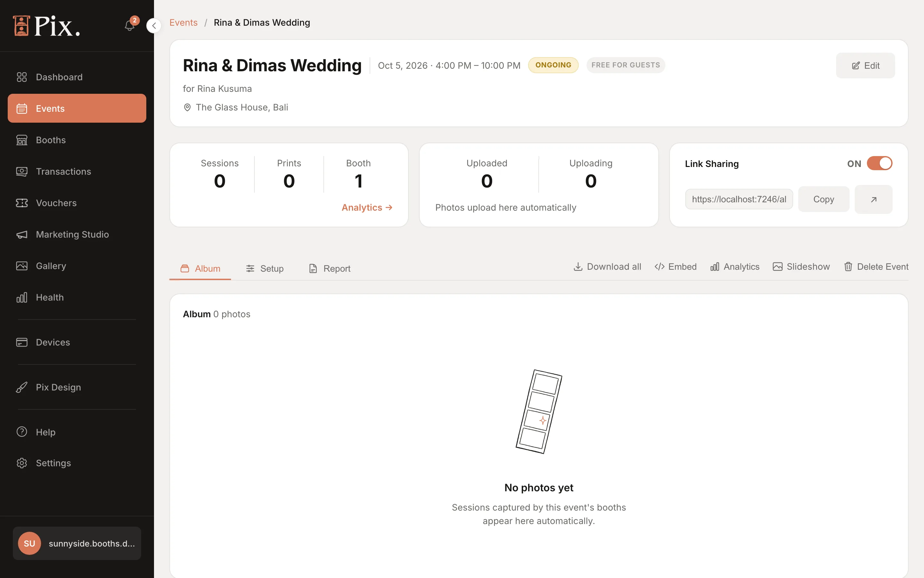
Task: Go back to Events via breadcrumb
Action: pos(183,22)
